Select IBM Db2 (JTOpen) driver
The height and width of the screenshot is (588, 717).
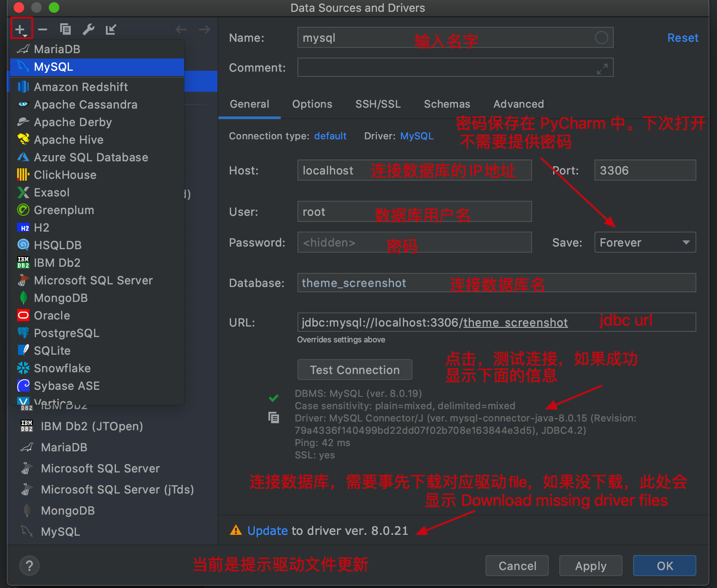tap(112, 426)
